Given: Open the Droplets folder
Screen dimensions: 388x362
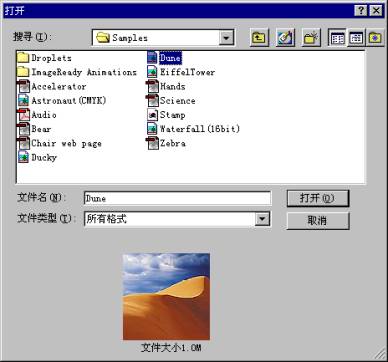Looking at the screenshot, I should tap(44, 58).
